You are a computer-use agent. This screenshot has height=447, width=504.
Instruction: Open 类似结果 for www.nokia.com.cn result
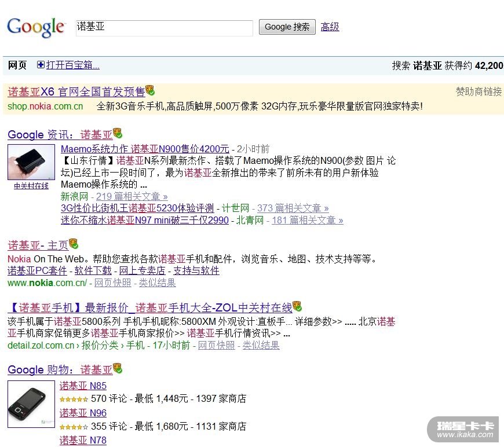pyautogui.click(x=158, y=283)
